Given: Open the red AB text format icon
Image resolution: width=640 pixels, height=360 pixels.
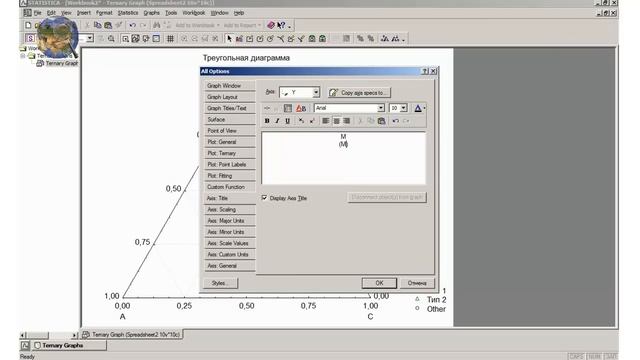Looking at the screenshot, I should point(301,108).
